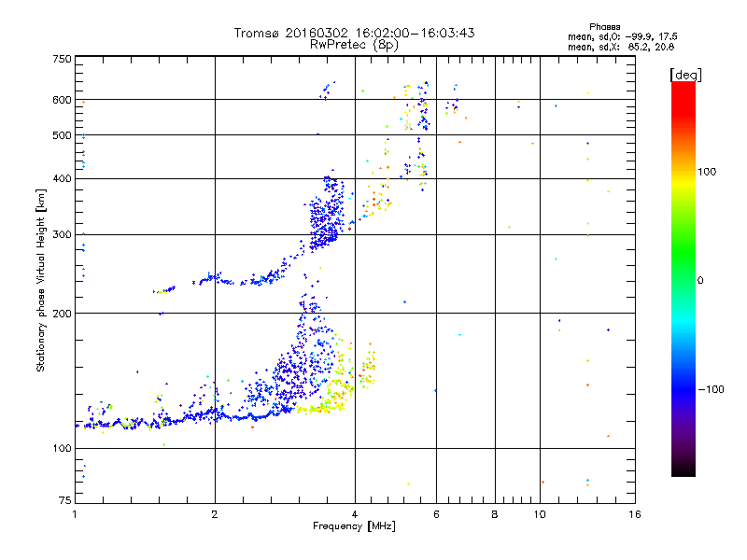Click the y-axis tick label '500'
Viewport: 747px width, 560px height.
tap(62, 135)
